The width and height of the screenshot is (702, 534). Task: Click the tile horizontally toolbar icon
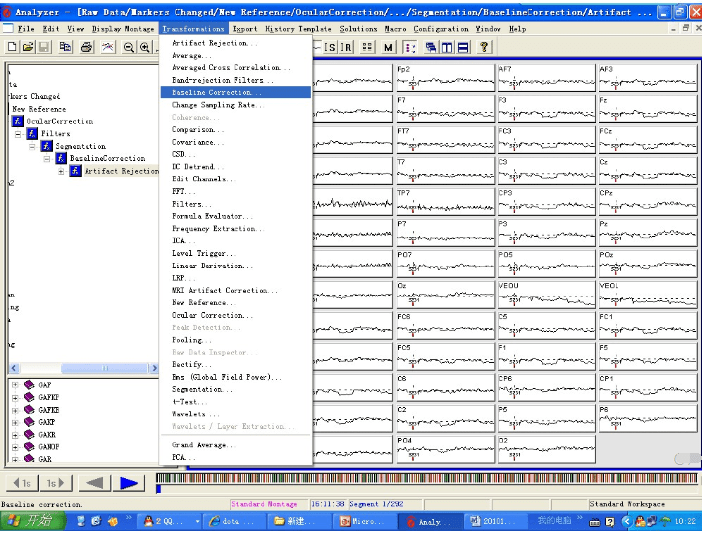(x=463, y=47)
